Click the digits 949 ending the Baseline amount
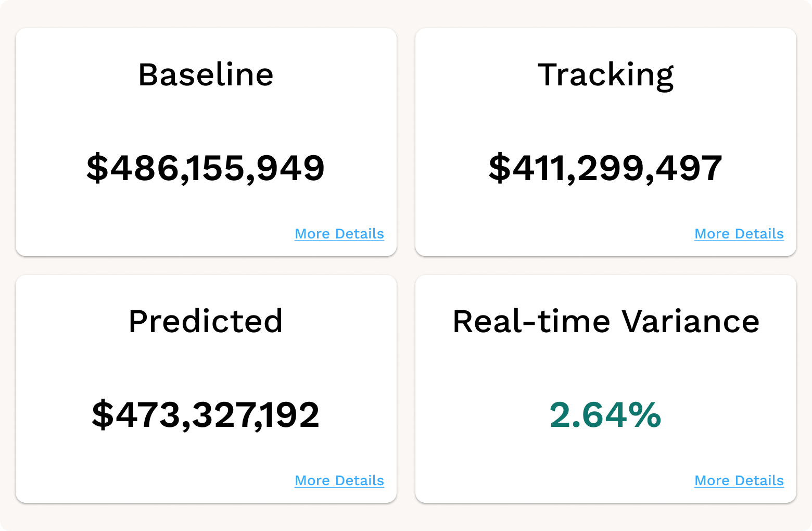Screen dimensions: 812x531 291,168
